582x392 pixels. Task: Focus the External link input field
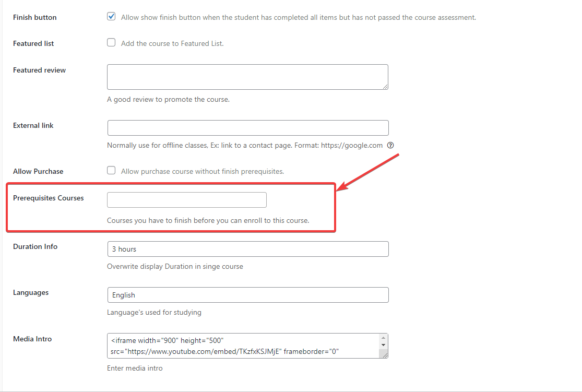tap(248, 128)
